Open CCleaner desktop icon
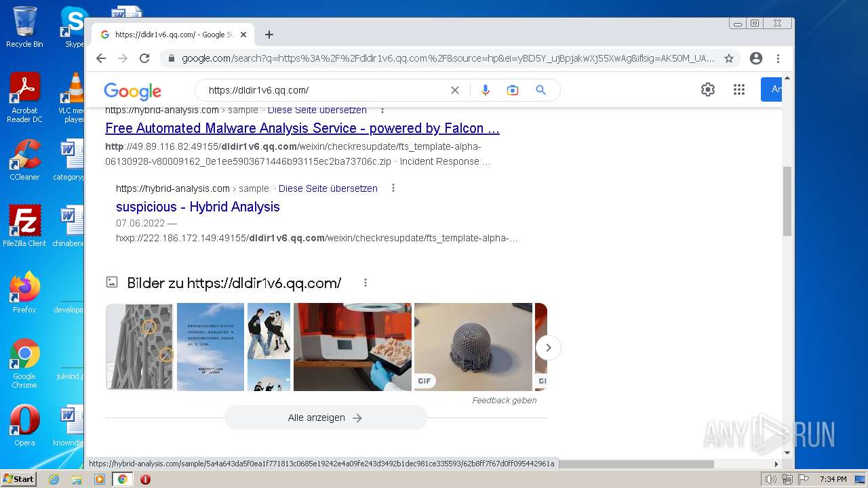Screen dimensions: 868x488 pyautogui.click(x=24, y=160)
